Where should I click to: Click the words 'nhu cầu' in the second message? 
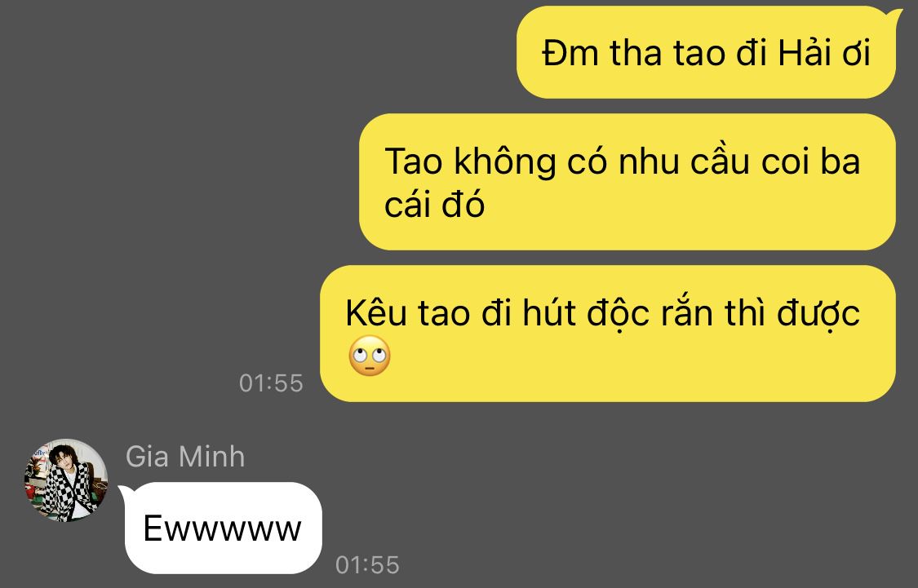point(684,161)
